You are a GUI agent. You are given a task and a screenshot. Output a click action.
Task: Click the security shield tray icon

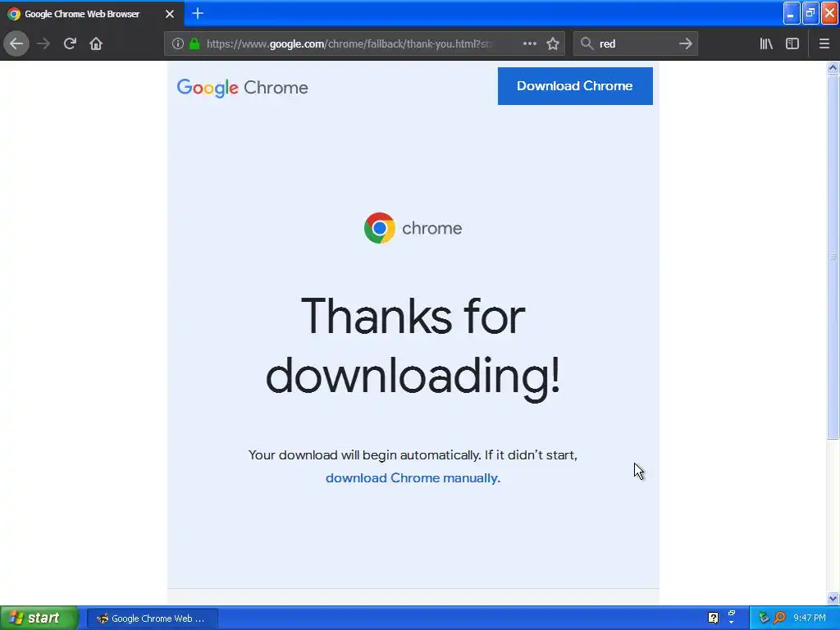pyautogui.click(x=764, y=618)
